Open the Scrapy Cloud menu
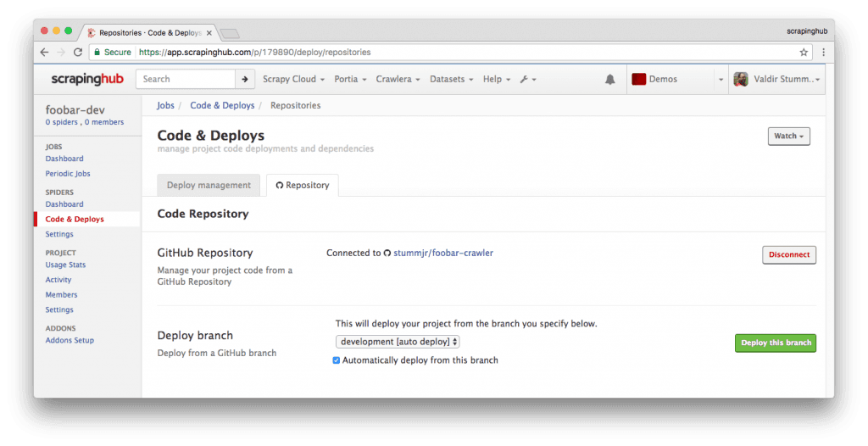The width and height of the screenshot is (868, 446). tap(293, 79)
